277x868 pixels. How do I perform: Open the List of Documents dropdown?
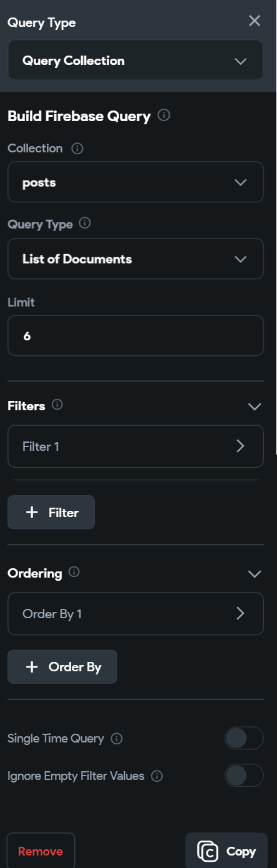click(x=135, y=259)
